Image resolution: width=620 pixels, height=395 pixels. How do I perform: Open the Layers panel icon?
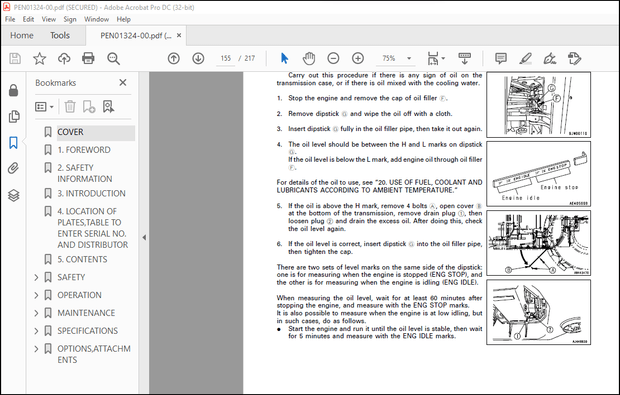point(13,195)
